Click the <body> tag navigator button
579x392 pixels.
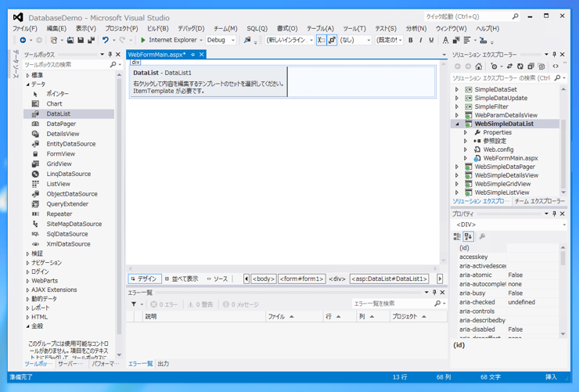click(x=263, y=279)
